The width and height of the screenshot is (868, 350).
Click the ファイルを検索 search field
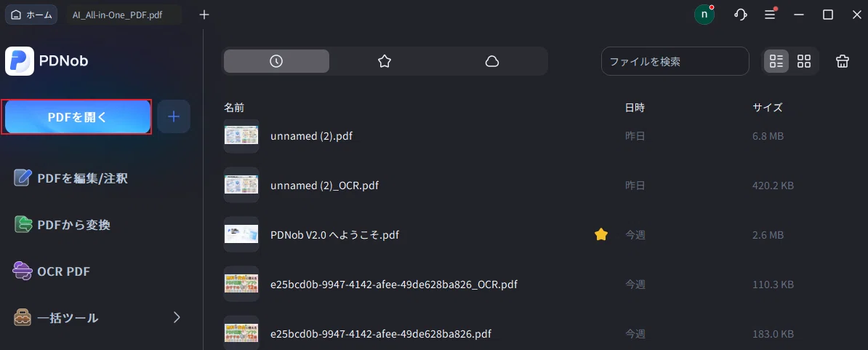click(x=675, y=61)
